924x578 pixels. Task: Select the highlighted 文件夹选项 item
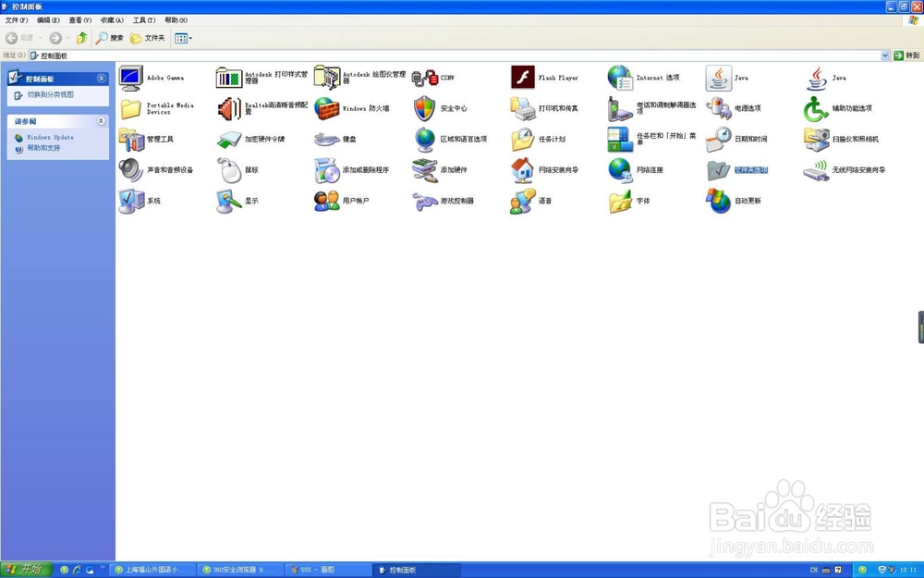tap(737, 170)
